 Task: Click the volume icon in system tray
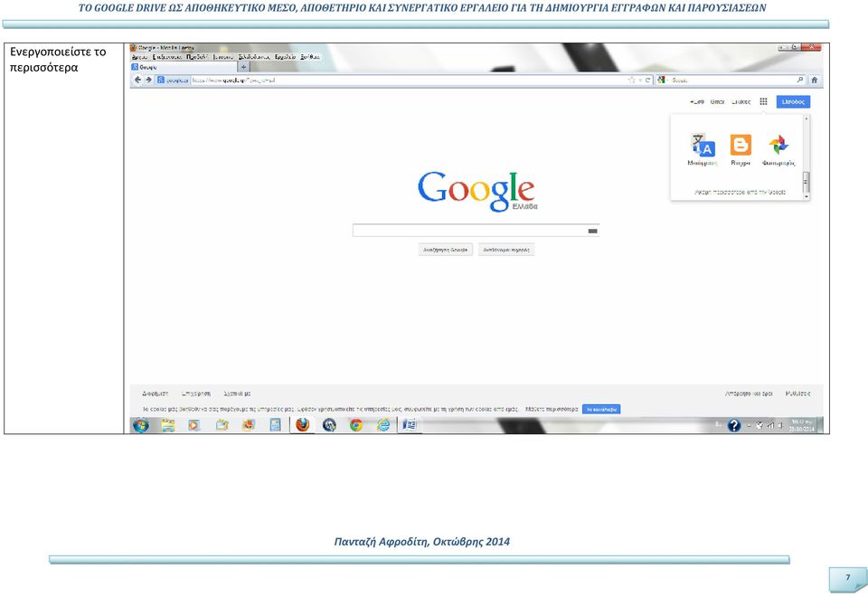click(x=780, y=425)
